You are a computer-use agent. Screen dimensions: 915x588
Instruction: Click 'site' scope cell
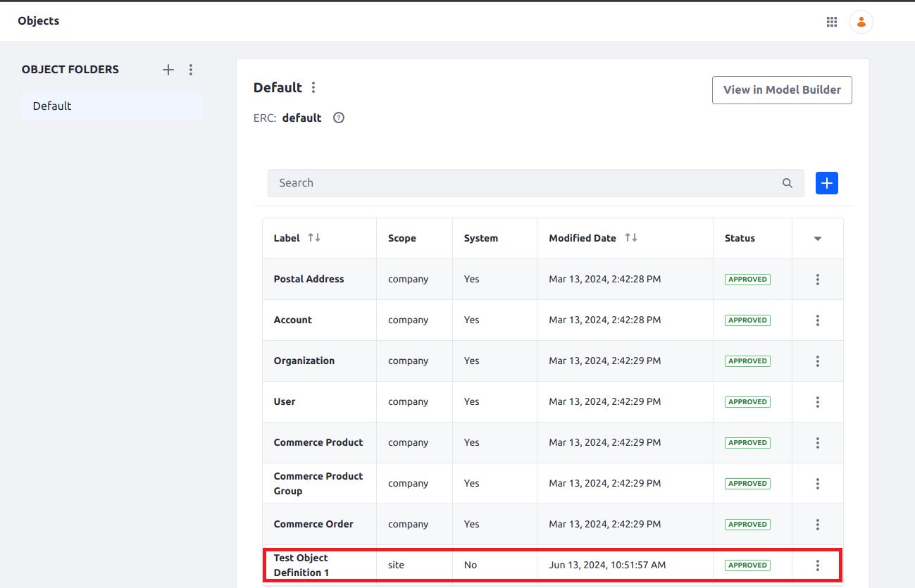coord(396,565)
